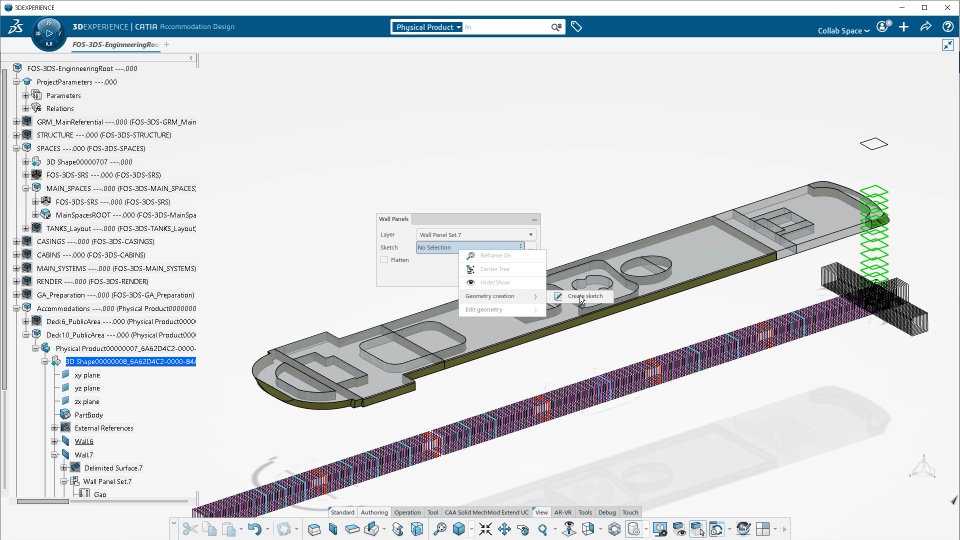Viewport: 960px width, 540px height.
Task: Select the Pan four-arrow icon
Action: (504, 529)
